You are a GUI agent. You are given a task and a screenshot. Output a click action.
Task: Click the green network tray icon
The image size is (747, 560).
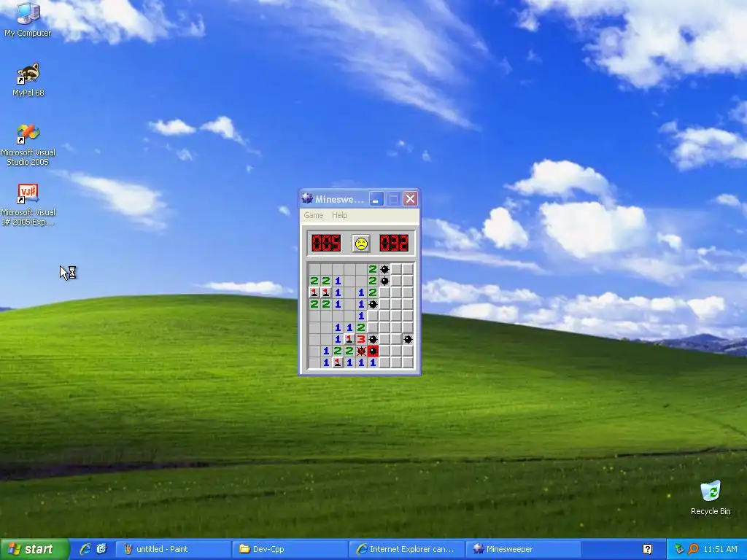[x=679, y=549]
